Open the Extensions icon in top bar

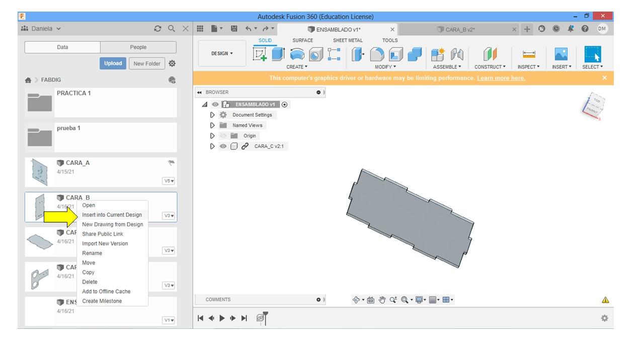pos(542,29)
